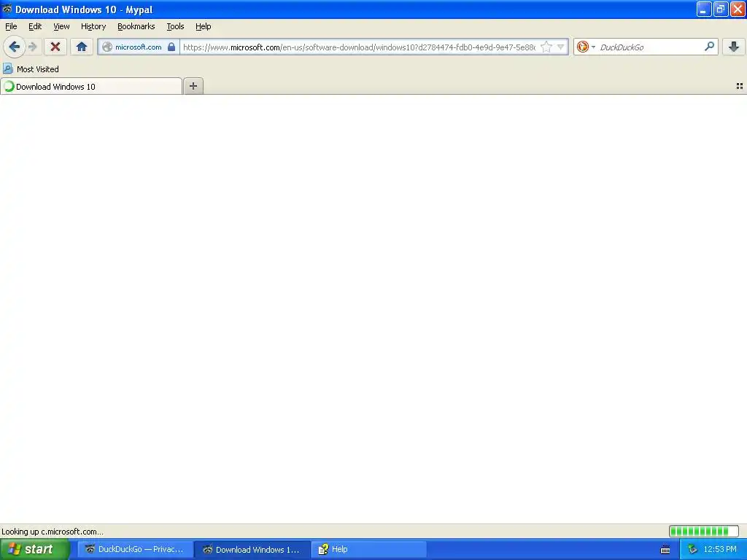
Task: Click the "Looking up c.microsoft.com" status text
Action: (53, 532)
